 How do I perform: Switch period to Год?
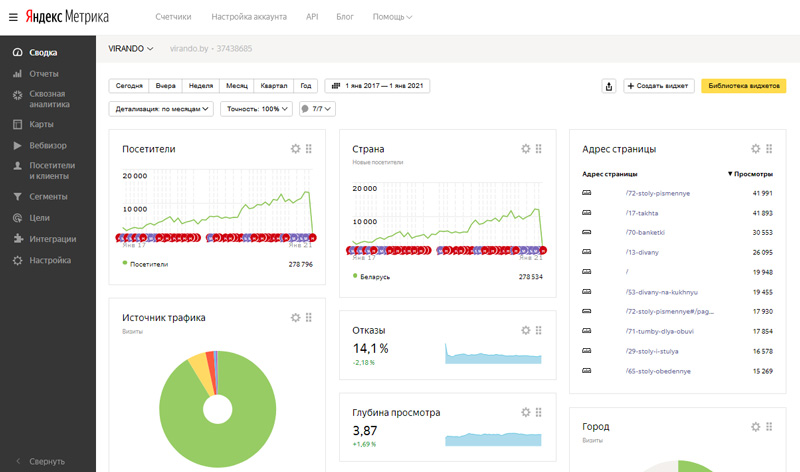307,86
